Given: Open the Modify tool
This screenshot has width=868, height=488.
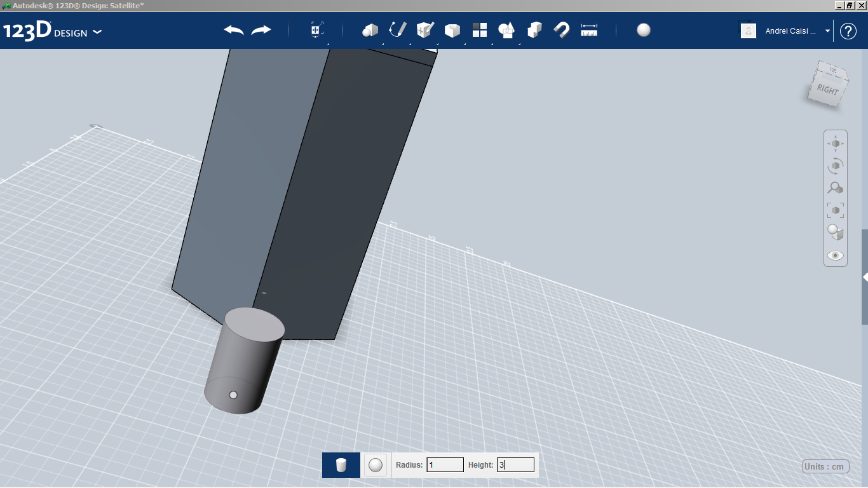Looking at the screenshot, I should pyautogui.click(x=452, y=30).
